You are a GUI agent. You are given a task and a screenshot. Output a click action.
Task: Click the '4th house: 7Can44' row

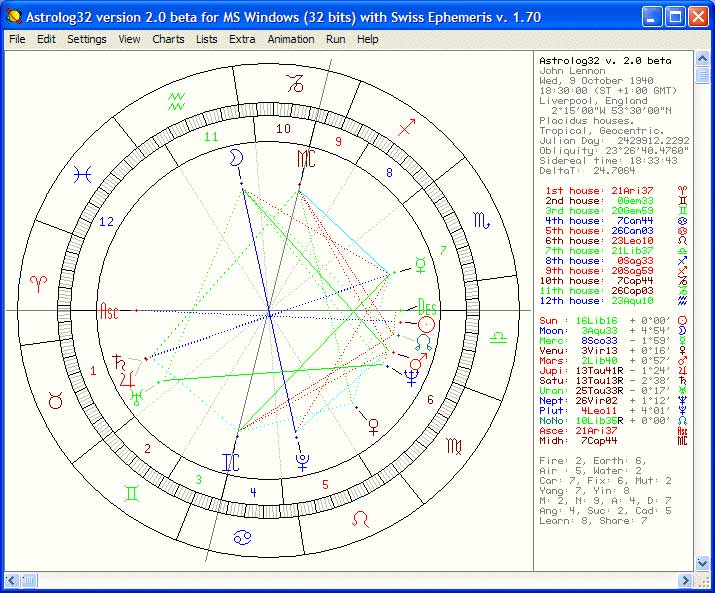[616, 221]
